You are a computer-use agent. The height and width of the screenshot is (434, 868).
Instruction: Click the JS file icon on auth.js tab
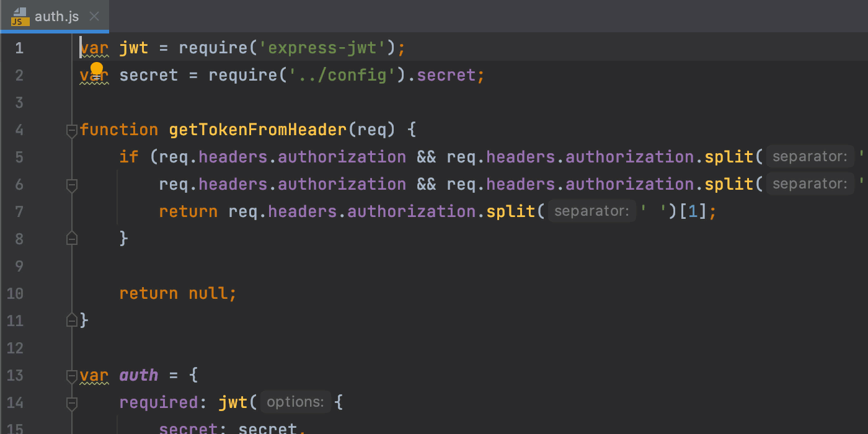pos(20,17)
